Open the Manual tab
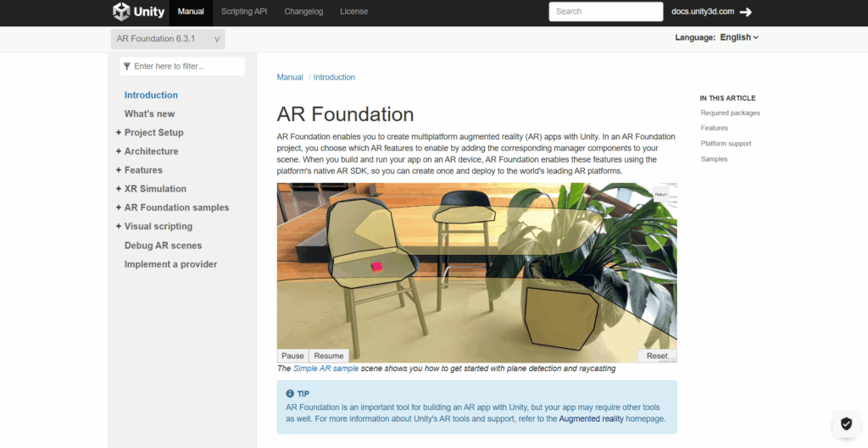Screen dimensions: 868x448 [x=191, y=11]
